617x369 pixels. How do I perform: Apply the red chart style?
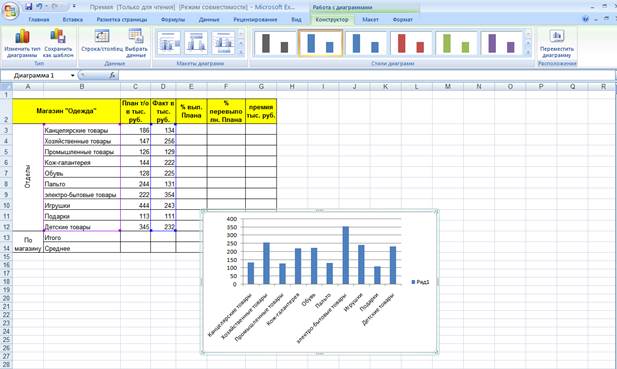pyautogui.click(x=411, y=43)
